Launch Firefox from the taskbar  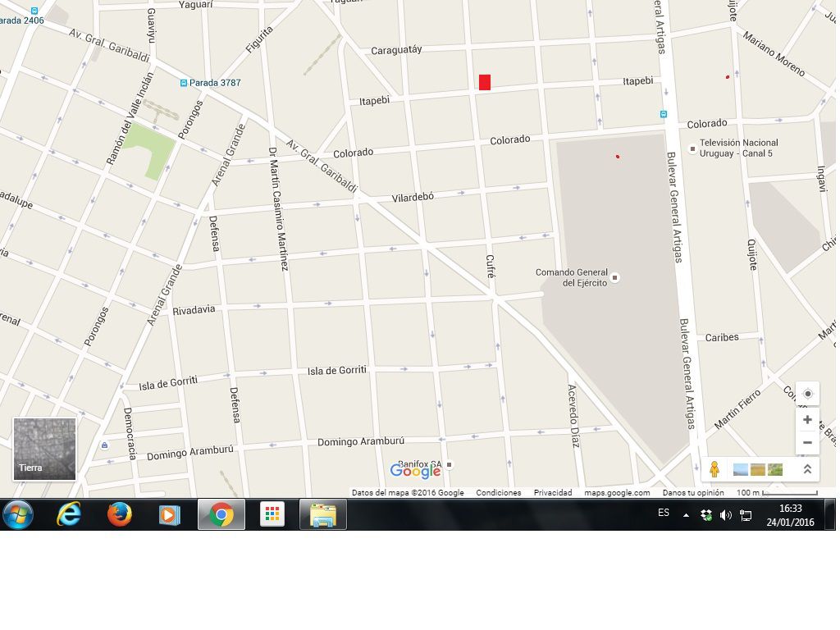point(119,514)
